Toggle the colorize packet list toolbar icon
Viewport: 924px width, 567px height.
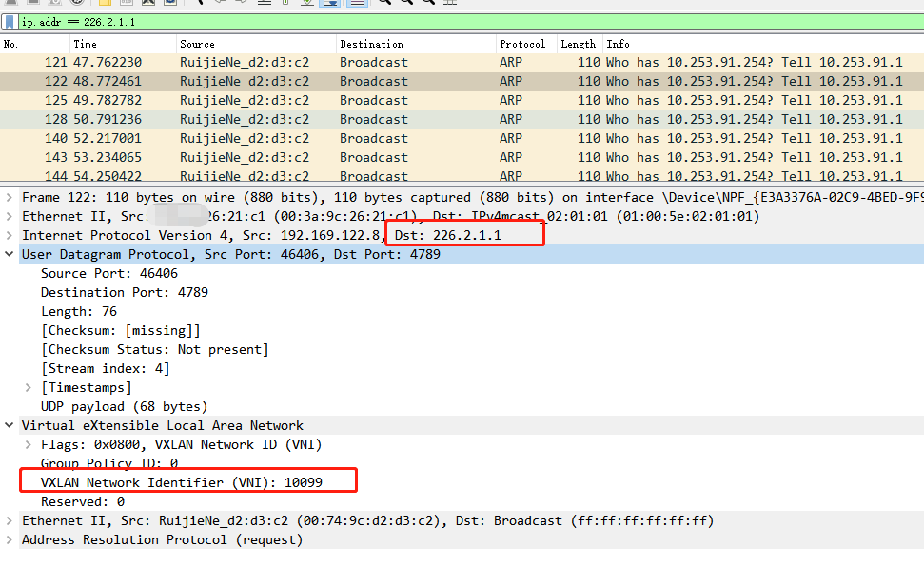[356, 3]
